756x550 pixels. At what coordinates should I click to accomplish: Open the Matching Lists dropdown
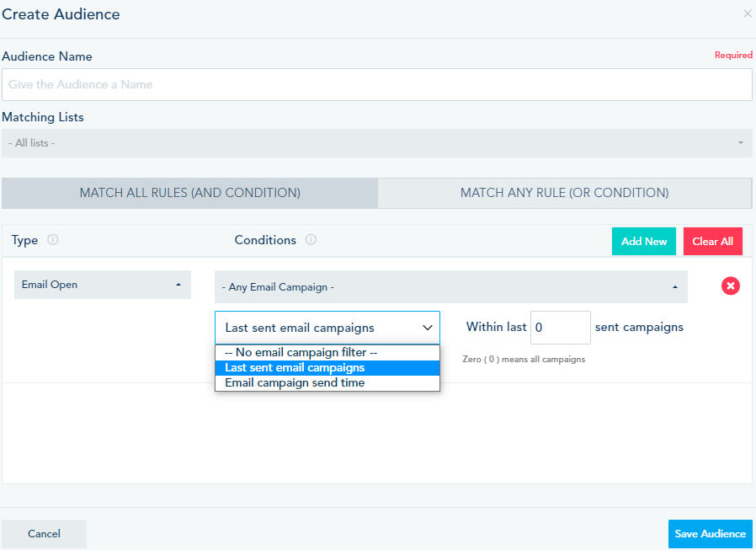(x=370, y=143)
